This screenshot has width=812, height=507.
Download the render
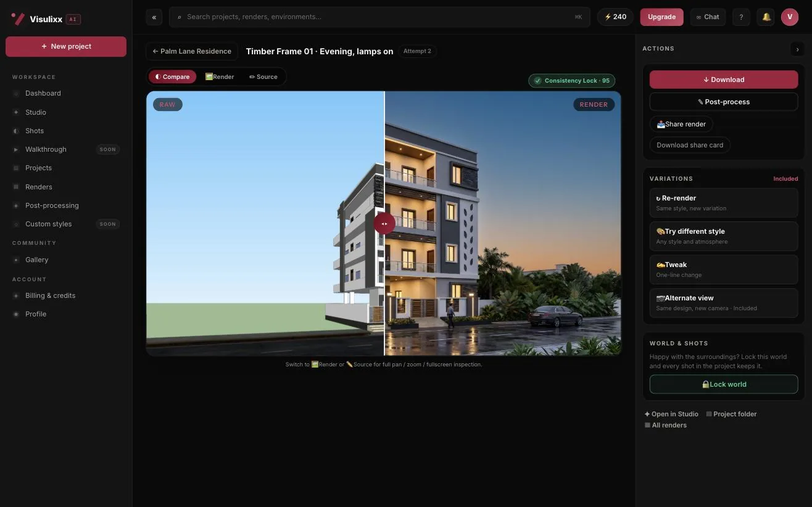724,80
